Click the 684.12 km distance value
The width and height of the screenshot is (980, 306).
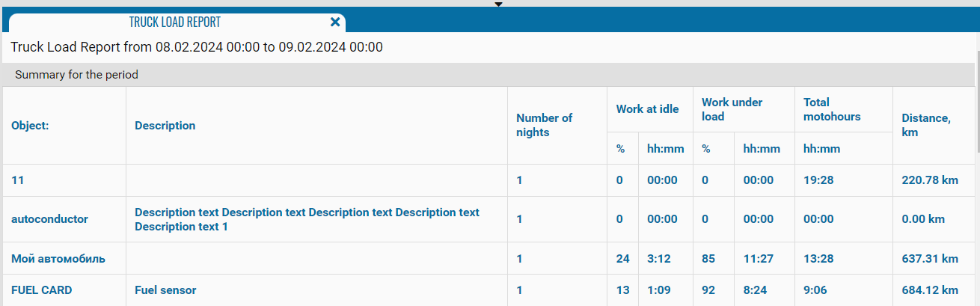click(930, 290)
